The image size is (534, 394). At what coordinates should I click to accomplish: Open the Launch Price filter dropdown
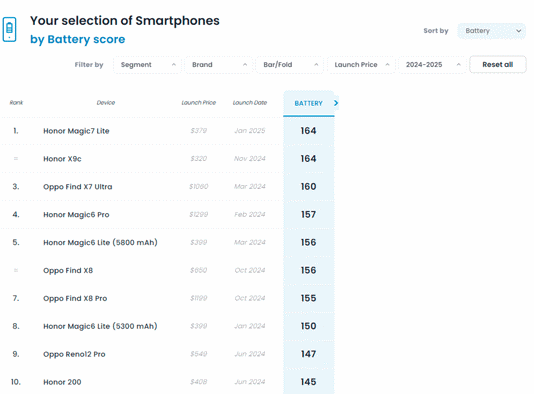tap(361, 65)
